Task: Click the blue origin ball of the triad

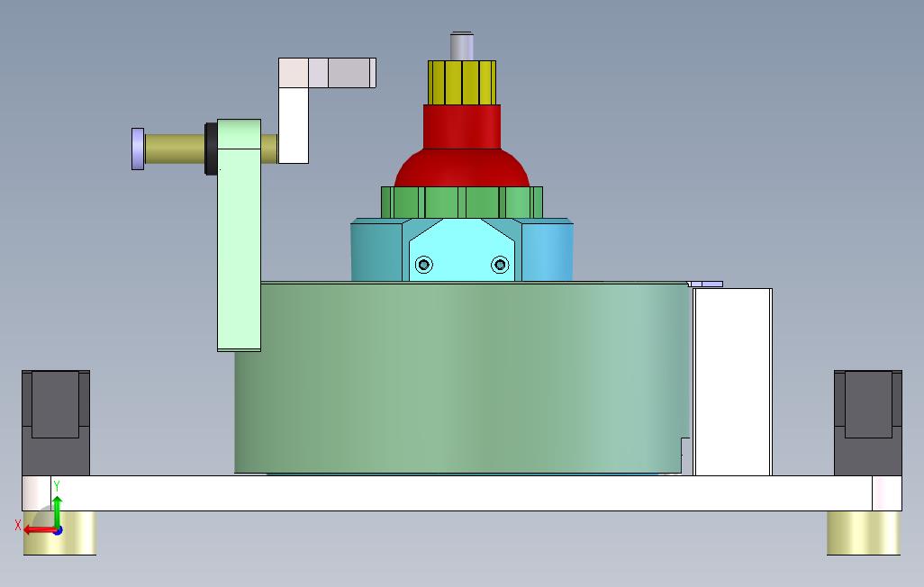Action: point(58,530)
